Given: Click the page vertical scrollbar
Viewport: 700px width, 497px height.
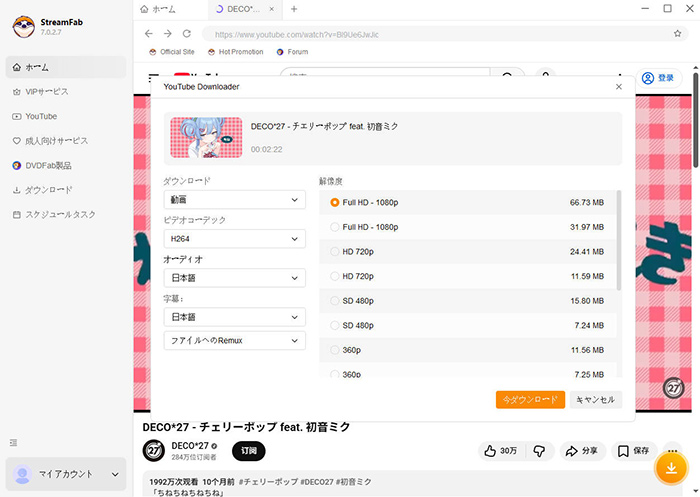Looking at the screenshot, I should tap(696, 121).
